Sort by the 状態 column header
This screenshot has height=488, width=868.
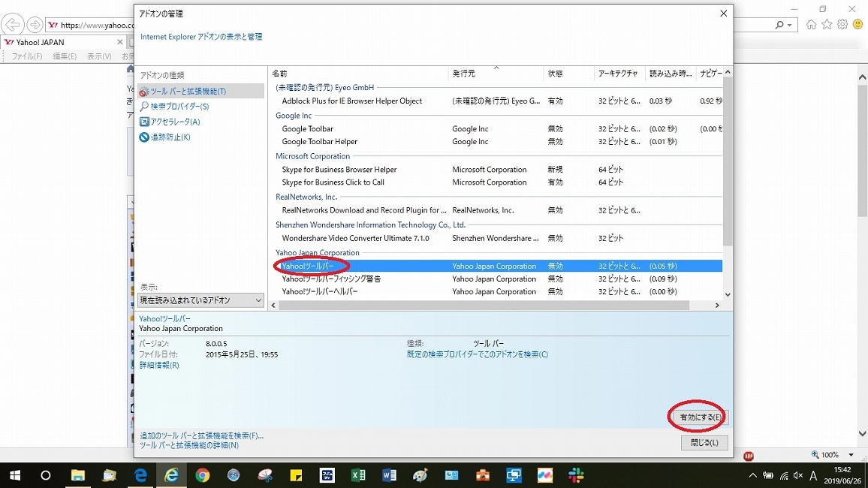click(x=568, y=74)
